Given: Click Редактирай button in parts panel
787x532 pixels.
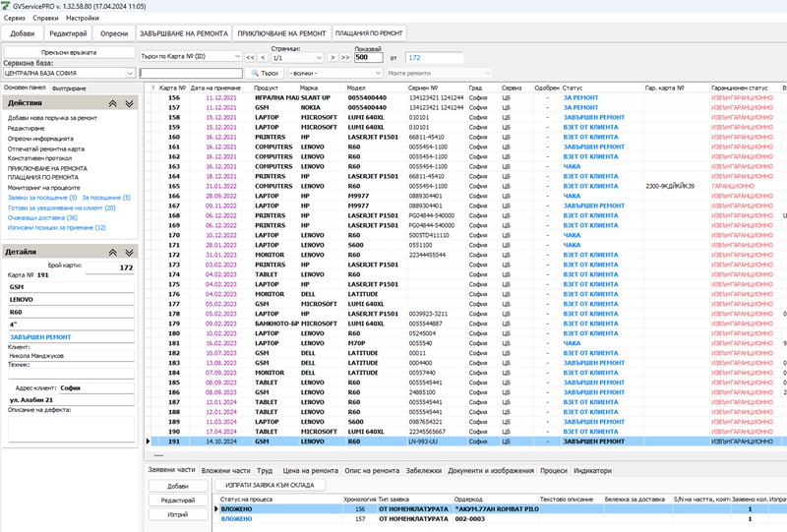Looking at the screenshot, I should click(178, 501).
